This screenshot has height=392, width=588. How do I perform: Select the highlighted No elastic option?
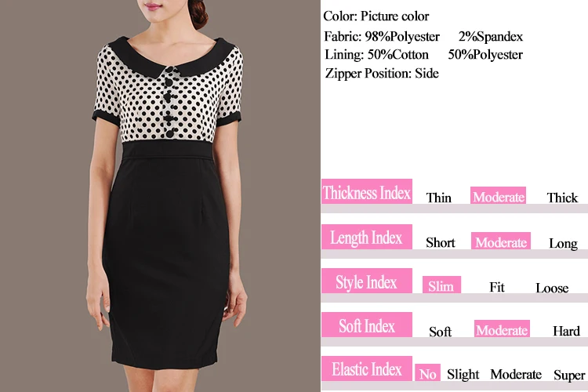pos(427,372)
